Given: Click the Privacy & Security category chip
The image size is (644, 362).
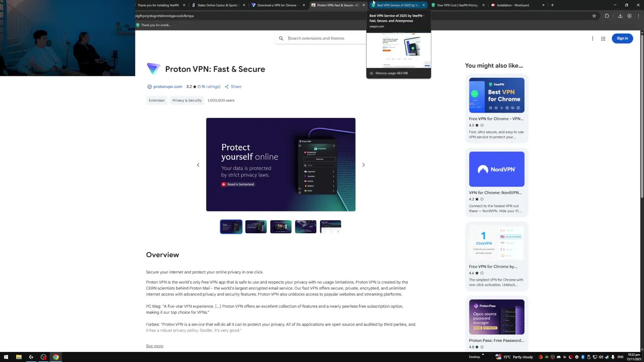Looking at the screenshot, I should 187,100.
